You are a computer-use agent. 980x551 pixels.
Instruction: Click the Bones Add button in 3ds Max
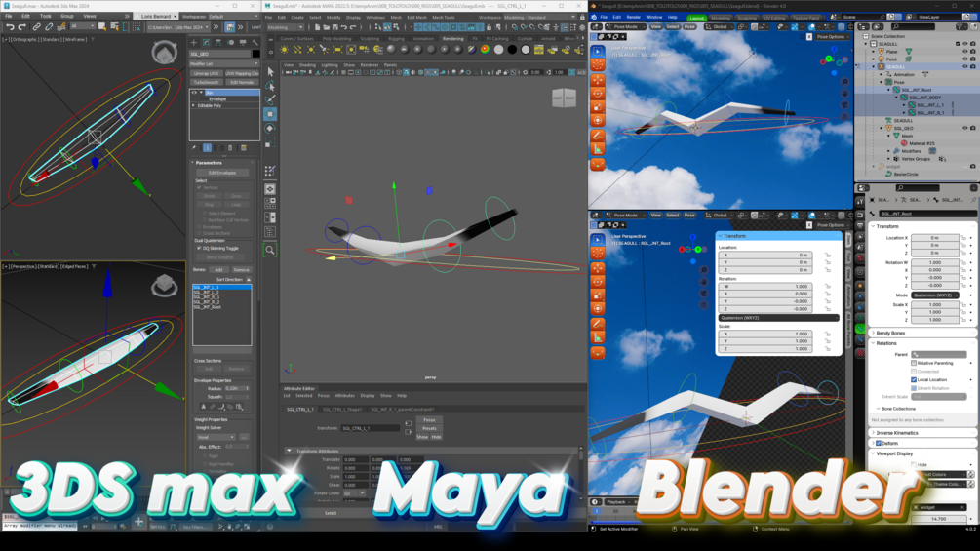click(218, 270)
